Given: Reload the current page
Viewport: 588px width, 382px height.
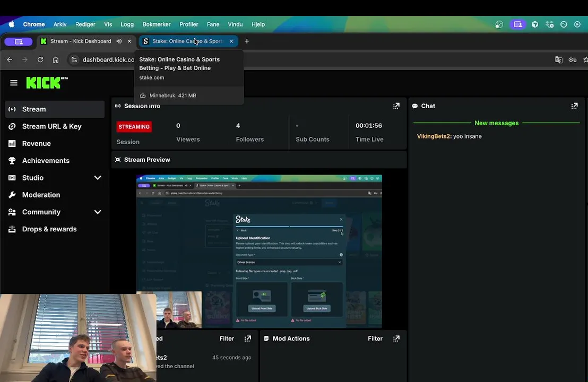Looking at the screenshot, I should [40, 59].
